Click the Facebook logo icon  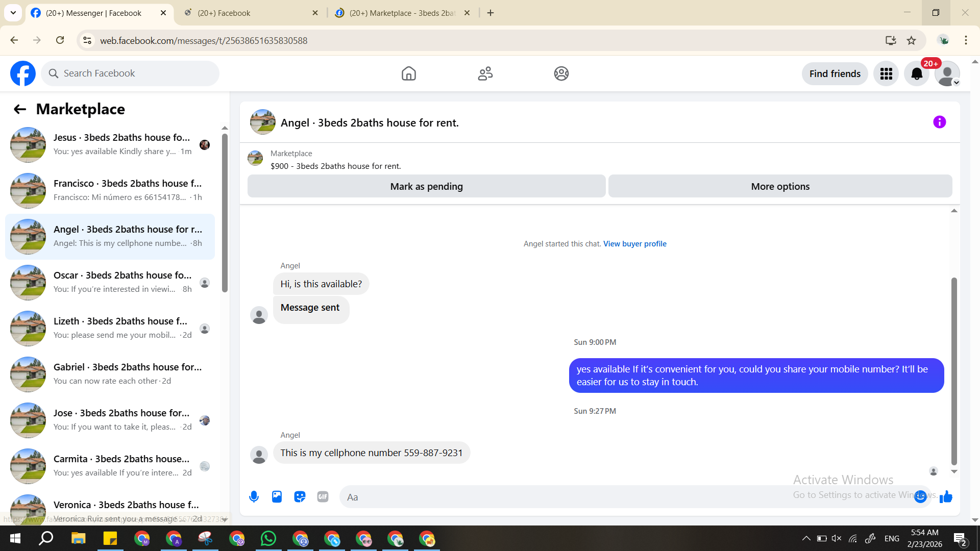pyautogui.click(x=23, y=73)
